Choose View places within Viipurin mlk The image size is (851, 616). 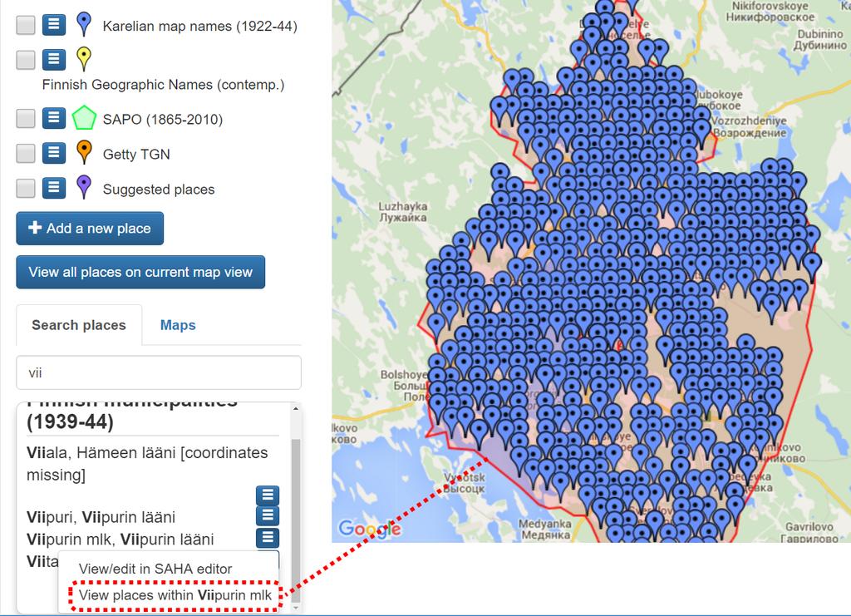tap(175, 595)
